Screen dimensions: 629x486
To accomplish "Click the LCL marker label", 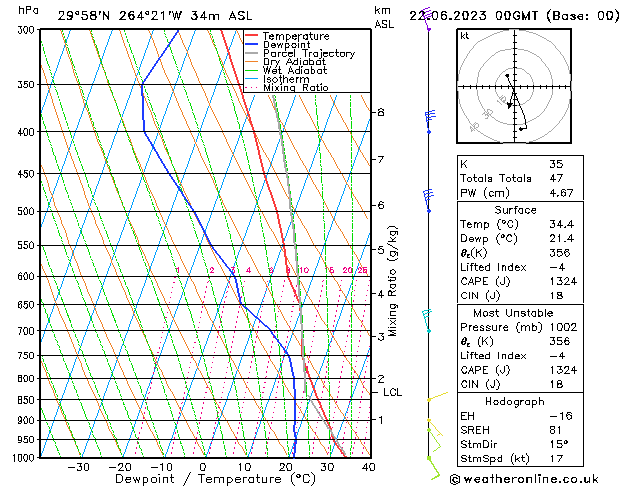I will point(392,392).
